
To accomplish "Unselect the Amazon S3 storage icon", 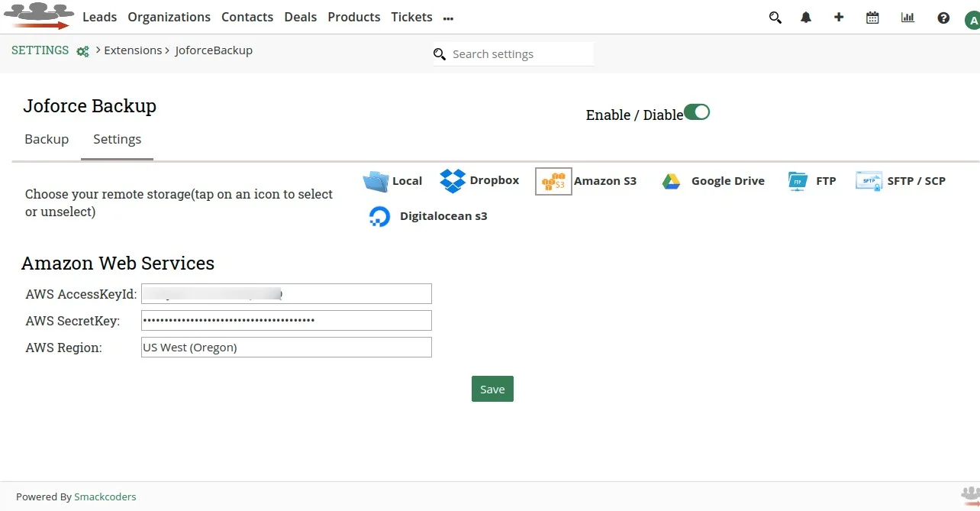I will pos(553,180).
